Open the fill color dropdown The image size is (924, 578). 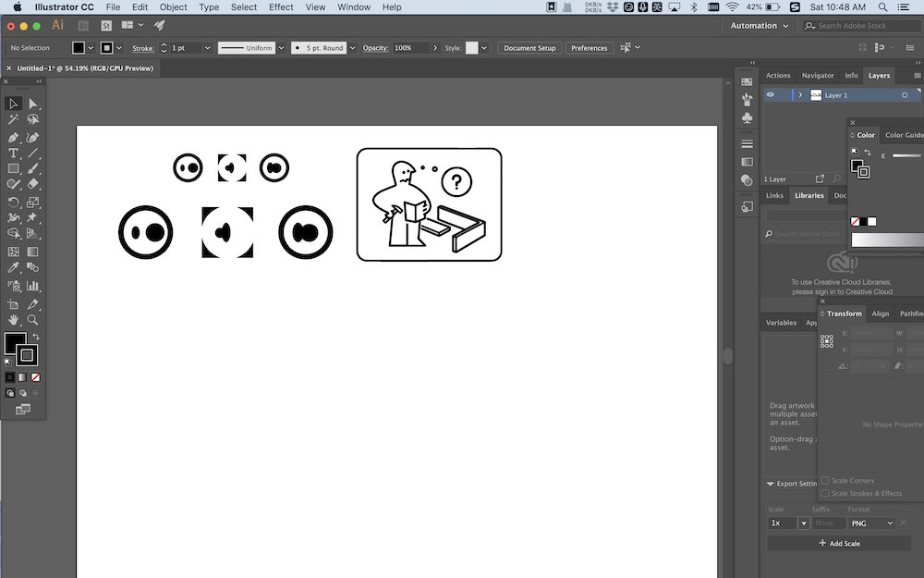point(91,48)
